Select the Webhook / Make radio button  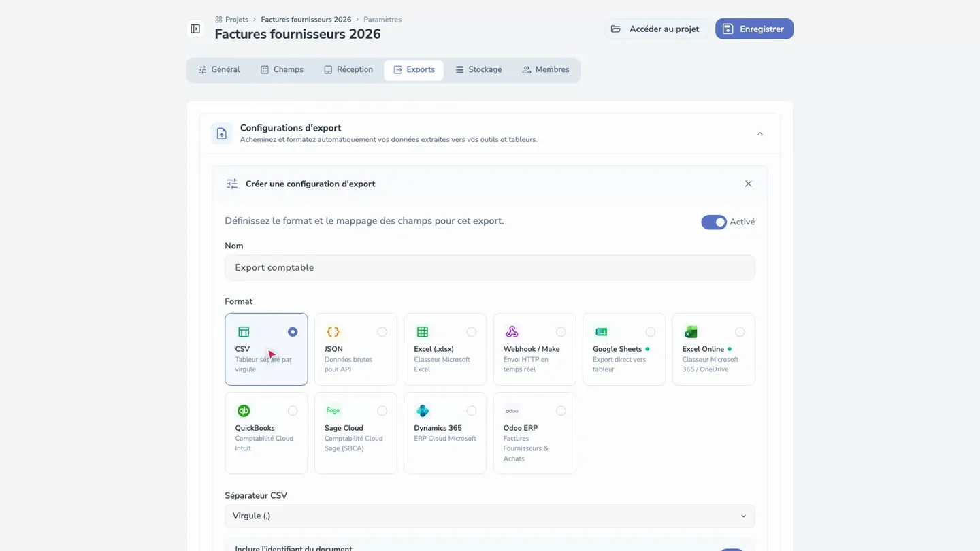coord(561,332)
